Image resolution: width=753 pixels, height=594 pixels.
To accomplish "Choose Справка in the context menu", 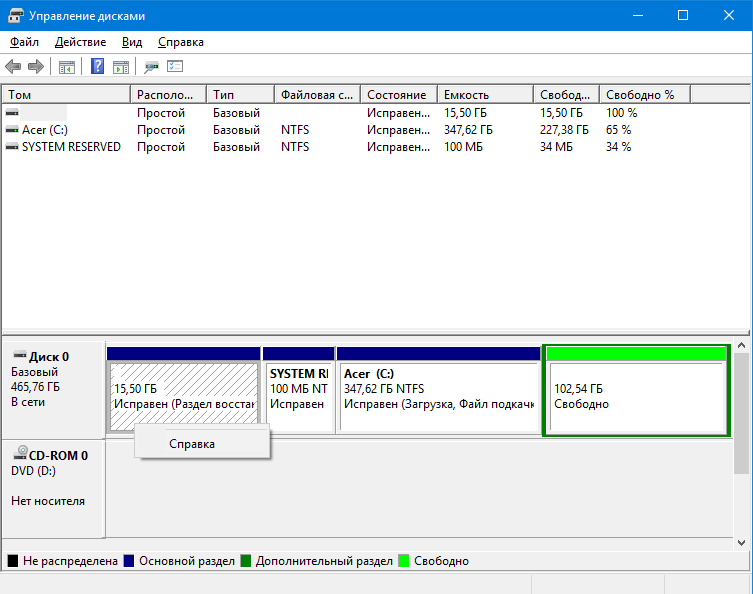I will click(202, 444).
